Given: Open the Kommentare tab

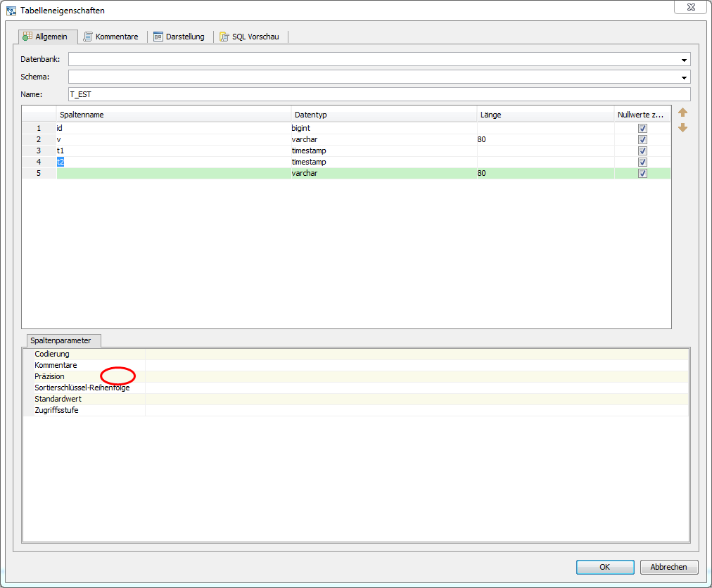Looking at the screenshot, I should [110, 37].
